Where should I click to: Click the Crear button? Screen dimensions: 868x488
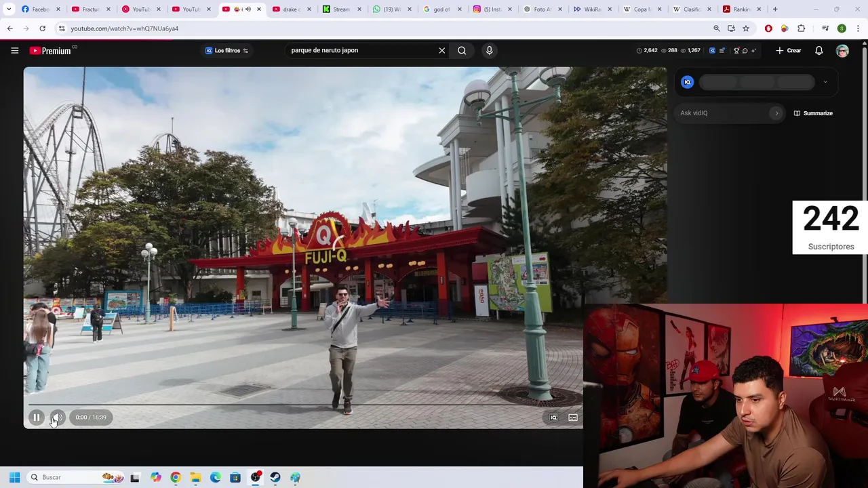(x=789, y=50)
